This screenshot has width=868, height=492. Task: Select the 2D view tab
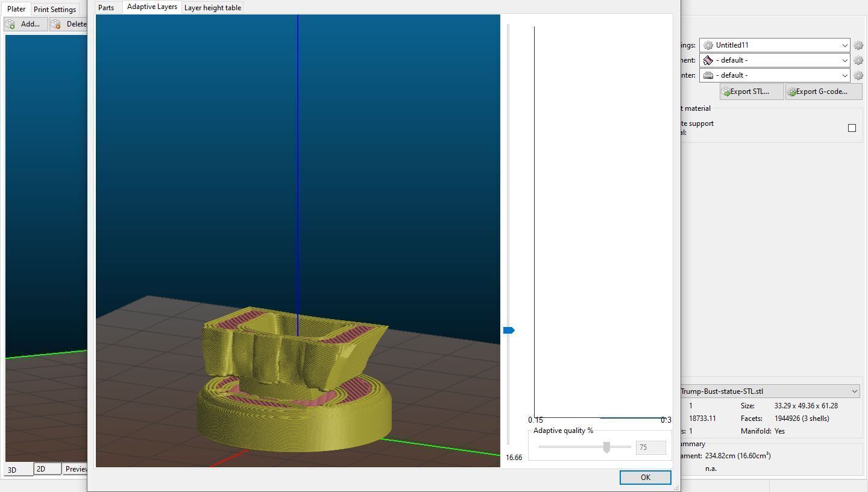pyautogui.click(x=48, y=469)
